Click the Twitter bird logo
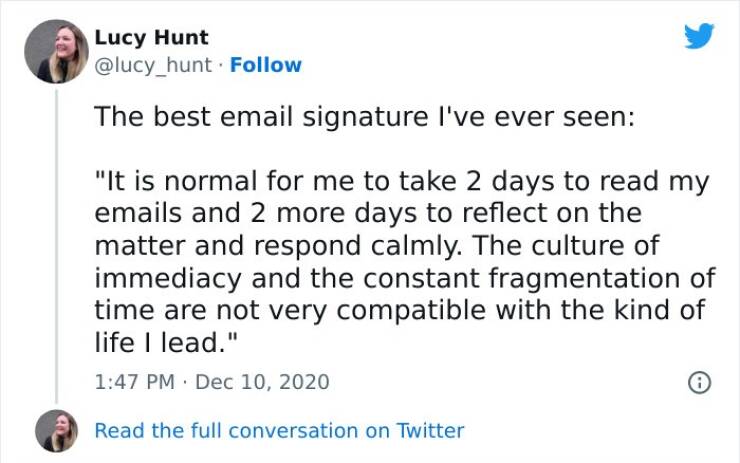 point(699,37)
